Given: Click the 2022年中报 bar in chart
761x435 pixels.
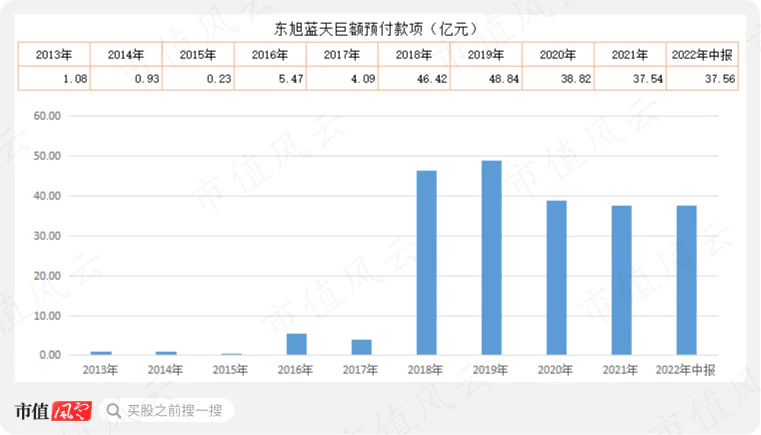Looking at the screenshot, I should [686, 280].
